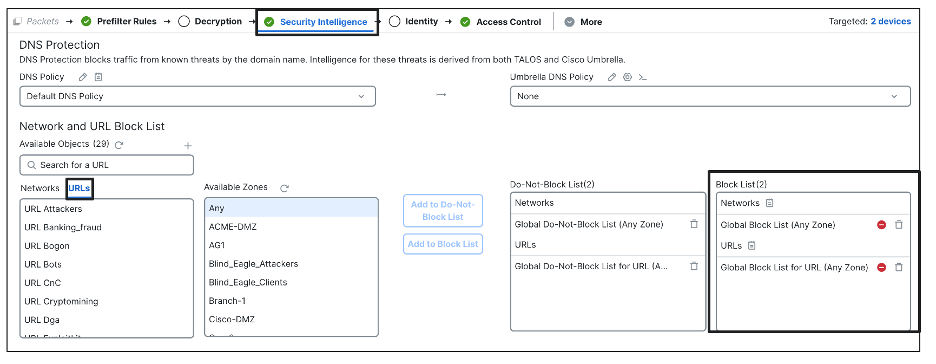Go to the Access Control step
This screenshot has height=364, width=936.
[501, 22]
